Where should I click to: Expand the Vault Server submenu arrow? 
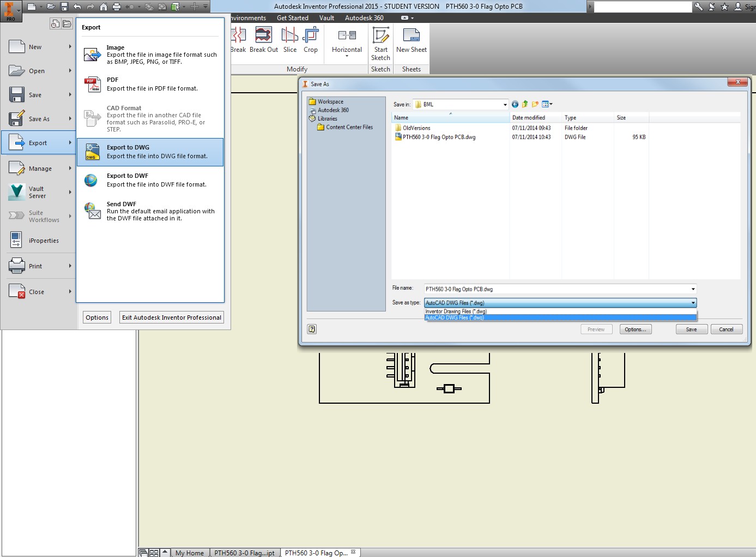(70, 192)
